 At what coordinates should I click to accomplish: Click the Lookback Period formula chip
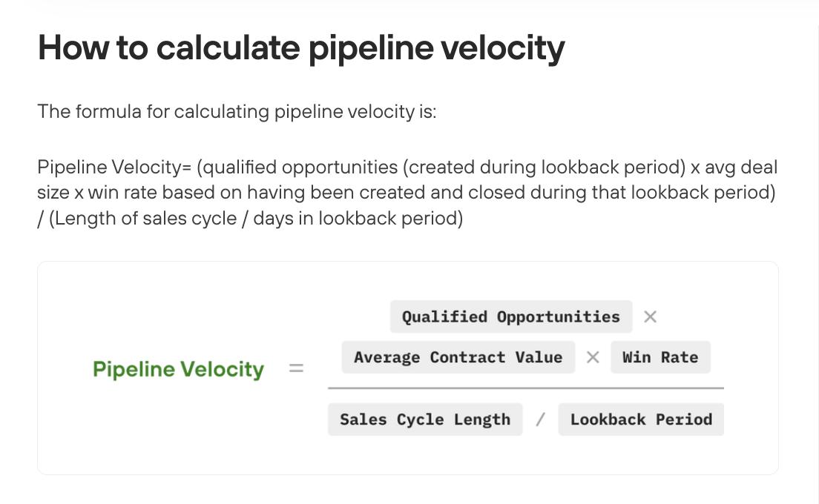pos(641,420)
